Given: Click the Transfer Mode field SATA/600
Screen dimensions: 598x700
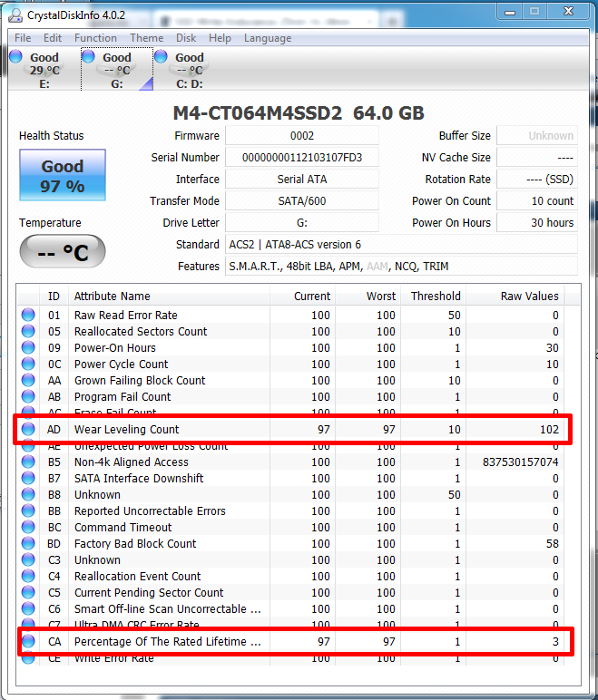Looking at the screenshot, I should 302,201.
